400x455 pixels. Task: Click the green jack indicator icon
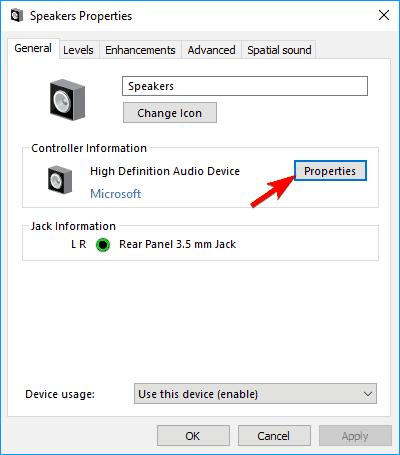click(x=103, y=245)
